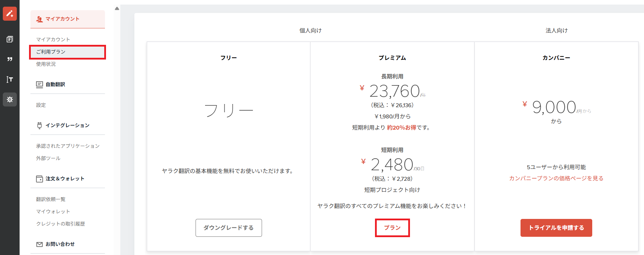
Task: Click the トライアルを申請する button
Action: coord(556,228)
